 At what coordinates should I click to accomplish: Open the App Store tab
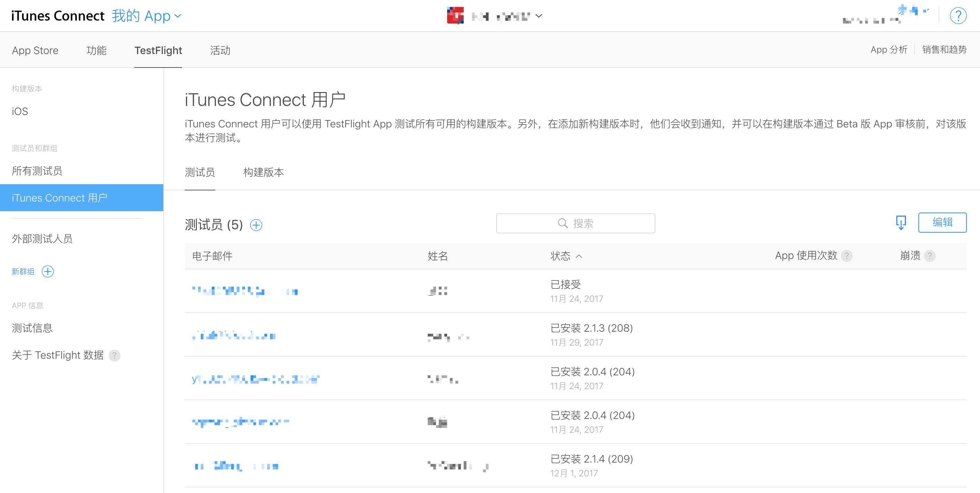tap(35, 50)
